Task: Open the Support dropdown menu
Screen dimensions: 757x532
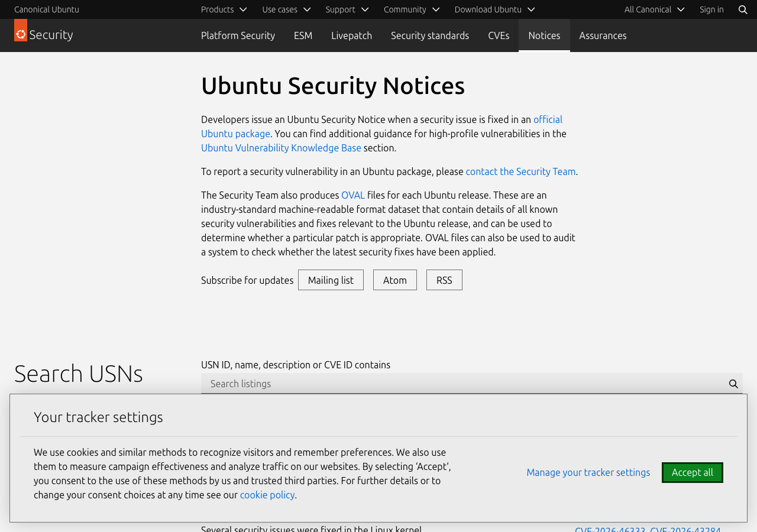Action: point(347,9)
